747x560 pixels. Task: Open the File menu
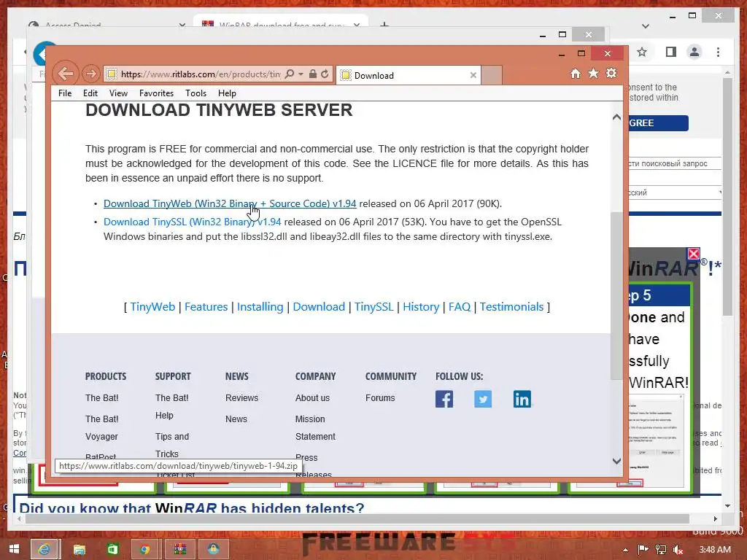[65, 93]
